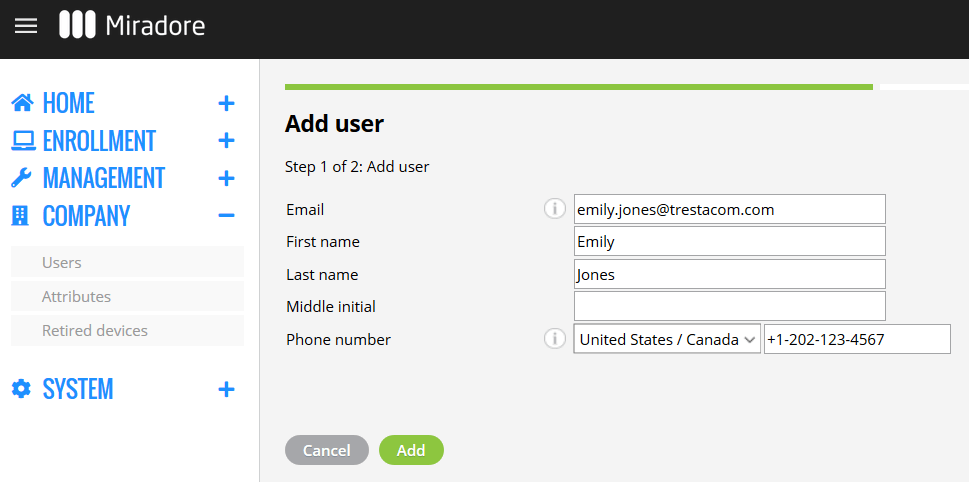The width and height of the screenshot is (969, 482).
Task: Go to Attributes under Company
Action: 127,296
